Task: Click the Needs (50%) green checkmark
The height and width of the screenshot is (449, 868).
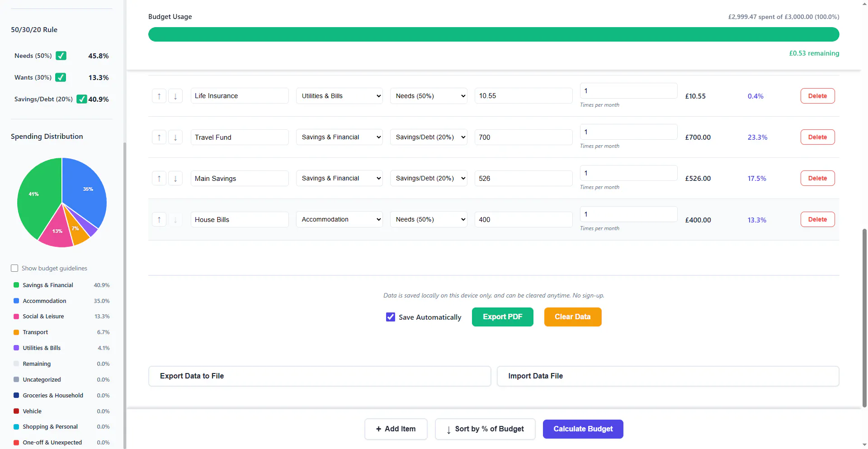Action: (61, 56)
